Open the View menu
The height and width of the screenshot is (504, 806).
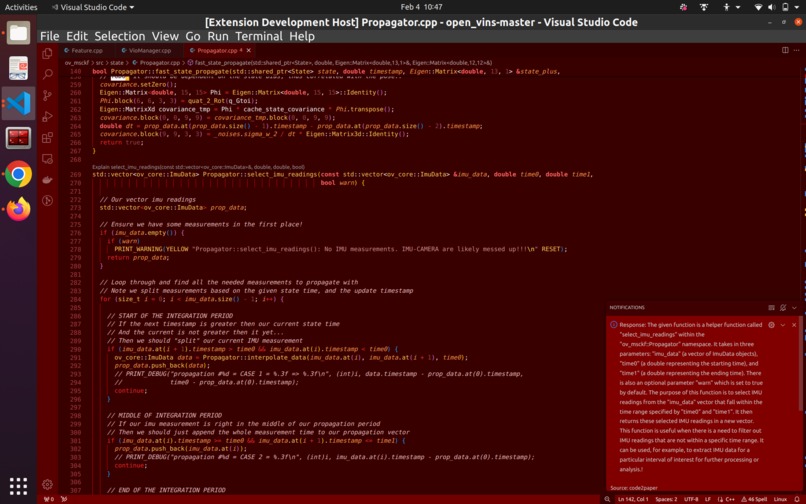tap(165, 36)
